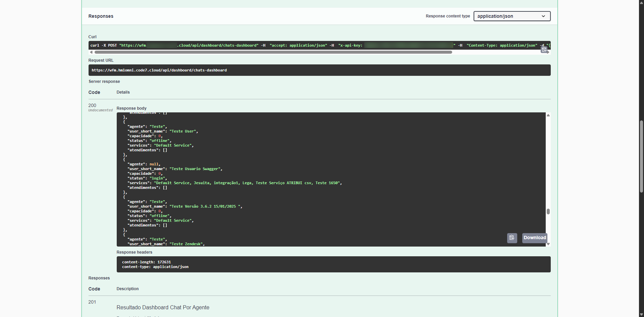Click the content-type: application/json header line

pos(155,267)
